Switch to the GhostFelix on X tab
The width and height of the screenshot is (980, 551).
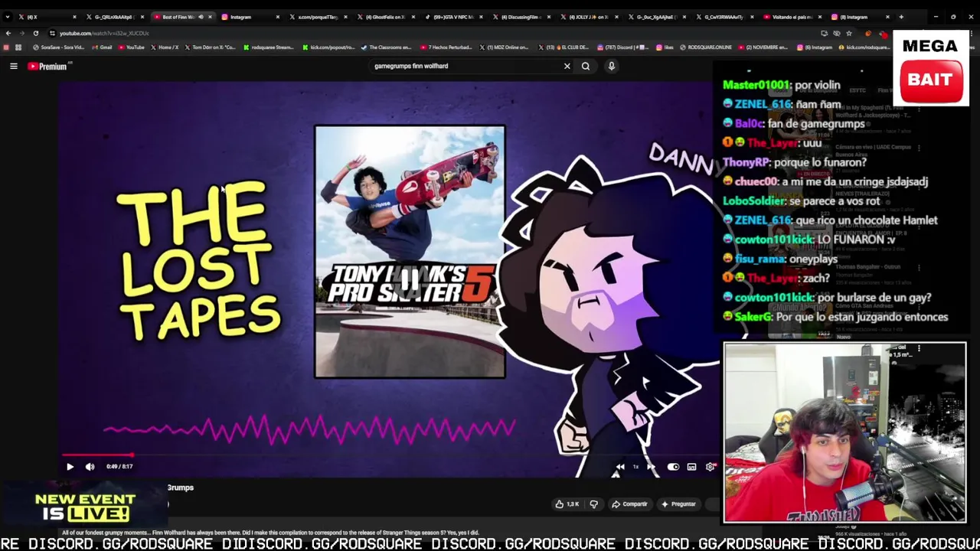(384, 17)
